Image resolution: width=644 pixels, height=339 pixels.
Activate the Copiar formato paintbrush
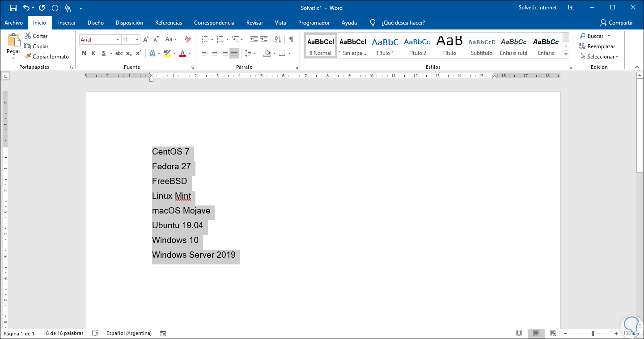pos(47,57)
